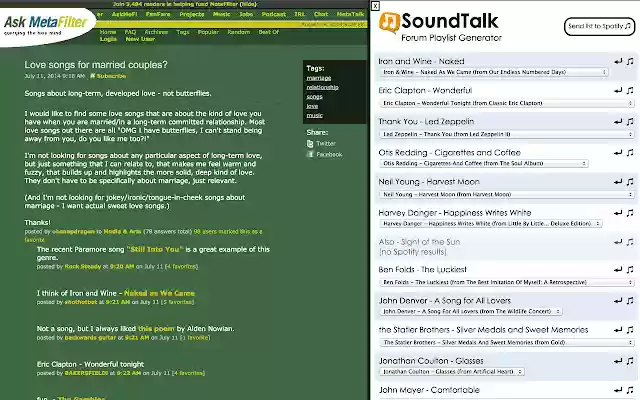
Task: Click return arrow icon for Neil Young - Harvest Moon
Action: click(618, 182)
